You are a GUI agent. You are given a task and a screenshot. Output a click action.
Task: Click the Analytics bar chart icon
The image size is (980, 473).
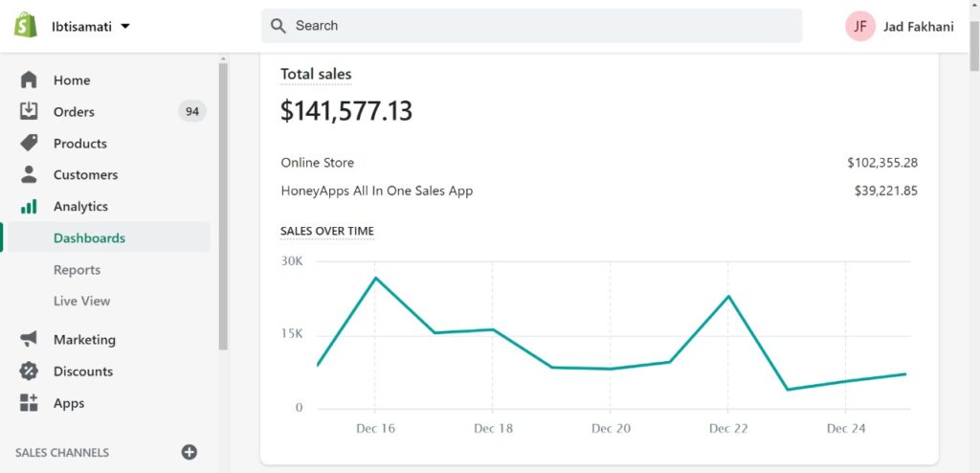(29, 207)
